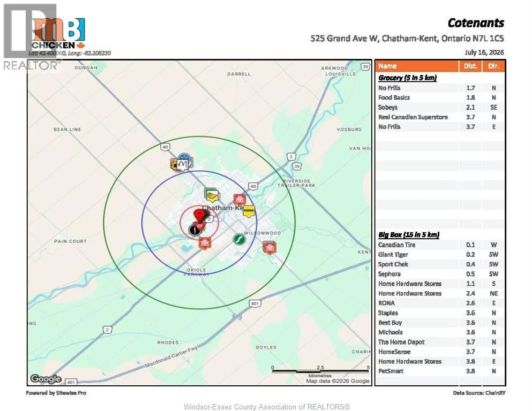Image resolution: width=532 pixels, height=411 pixels.
Task: Select the 'Grocery (5 in 5 km)' heading
Action: [x=408, y=78]
